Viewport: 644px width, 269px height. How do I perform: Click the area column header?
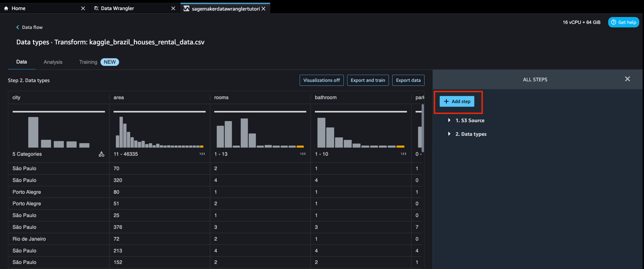pyautogui.click(x=159, y=98)
